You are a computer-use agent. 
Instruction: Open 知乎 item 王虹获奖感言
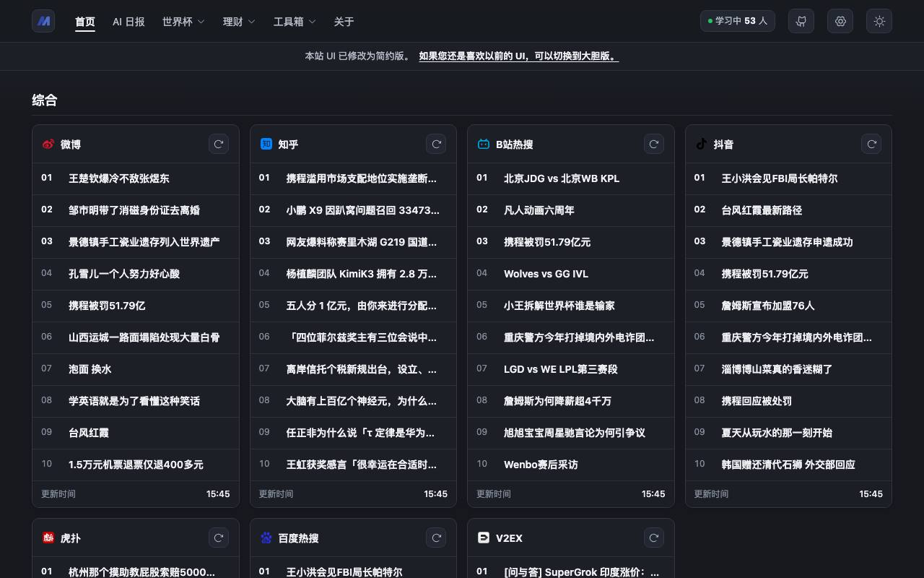point(353,465)
